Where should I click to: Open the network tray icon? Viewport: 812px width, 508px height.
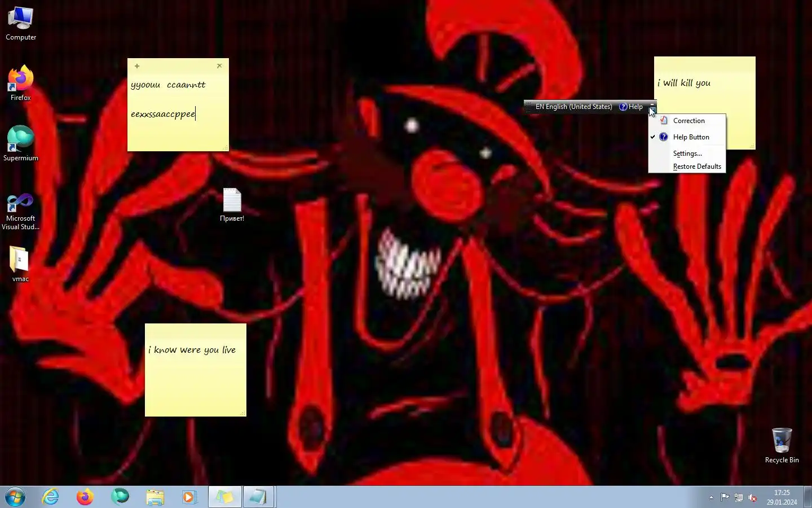(739, 497)
